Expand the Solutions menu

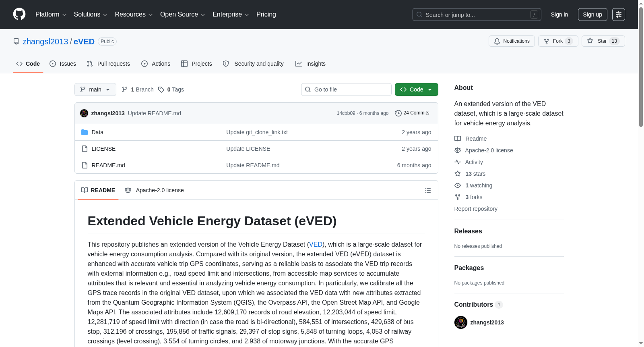pyautogui.click(x=91, y=15)
